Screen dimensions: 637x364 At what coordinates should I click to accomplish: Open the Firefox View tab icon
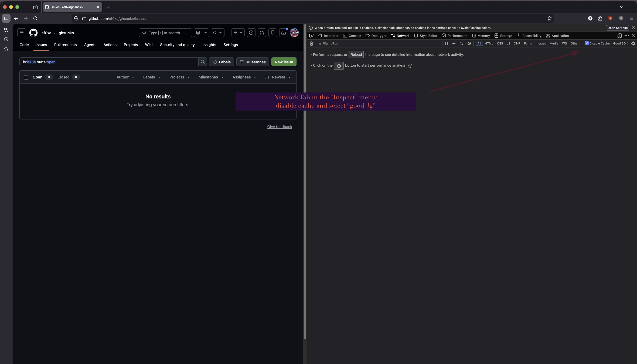pyautogui.click(x=35, y=7)
